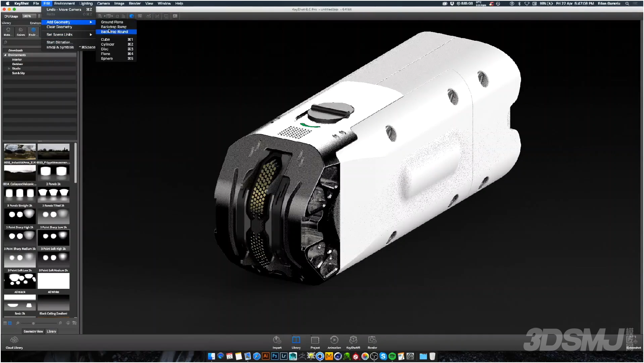The width and height of the screenshot is (644, 363).
Task: Open the CPU Usage 100% dropdown
Action: (x=28, y=16)
